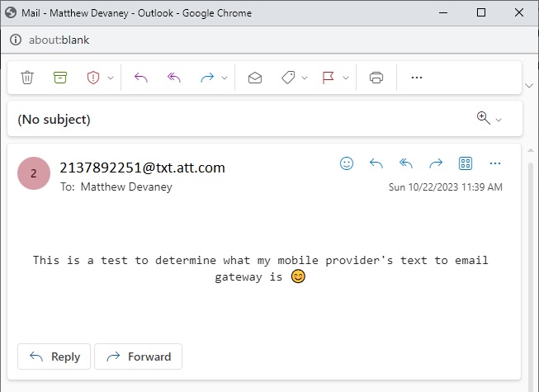539x392 pixels.
Task: Toggle flag on this message
Action: (328, 78)
